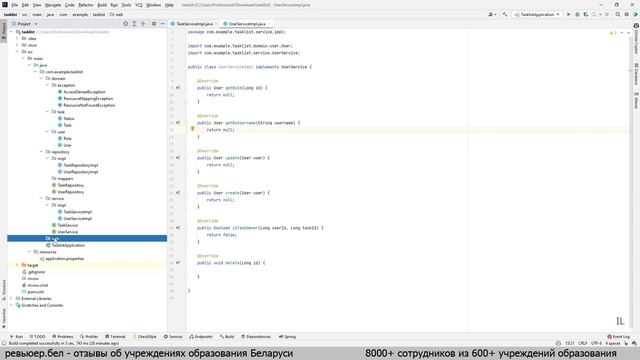Click gutter implements icon beside create method

[178, 193]
